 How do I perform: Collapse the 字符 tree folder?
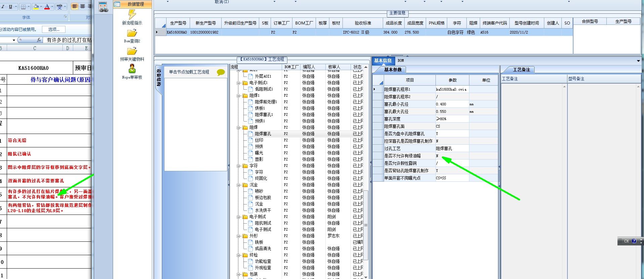239,166
